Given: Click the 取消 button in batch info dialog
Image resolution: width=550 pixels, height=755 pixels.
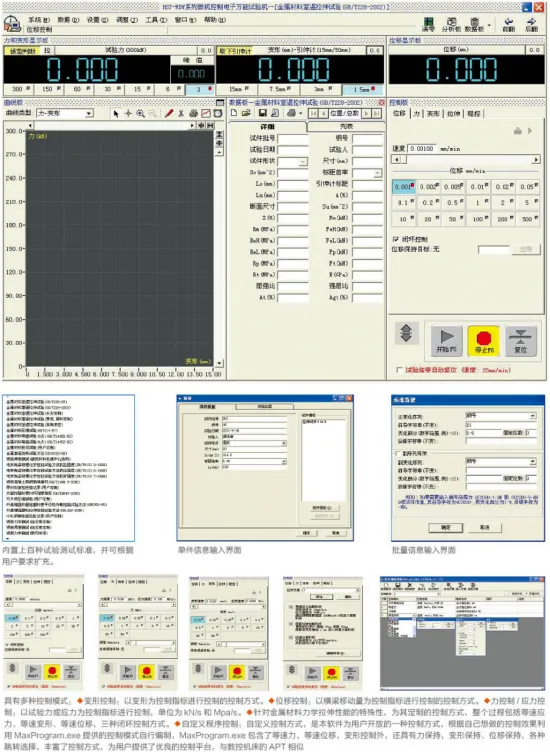Looking at the screenshot, I should 485,528.
